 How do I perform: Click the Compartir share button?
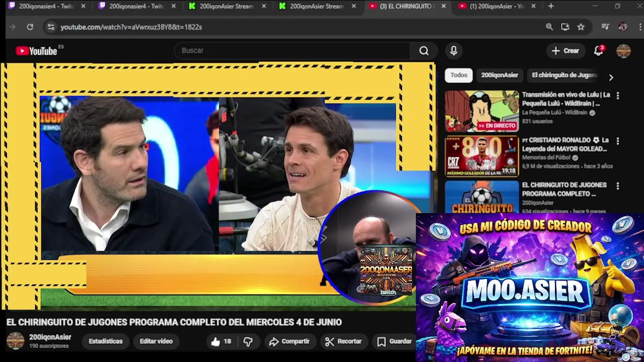(289, 341)
